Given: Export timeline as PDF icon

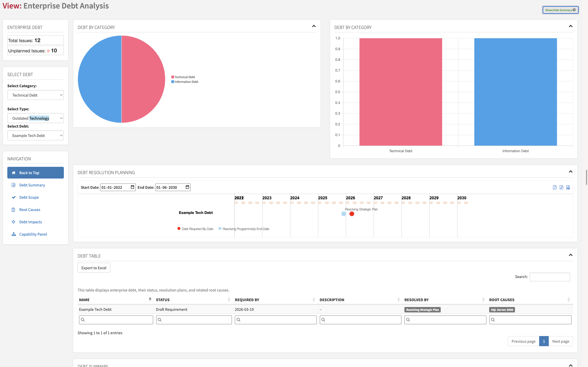Looking at the screenshot, I should [x=555, y=187].
